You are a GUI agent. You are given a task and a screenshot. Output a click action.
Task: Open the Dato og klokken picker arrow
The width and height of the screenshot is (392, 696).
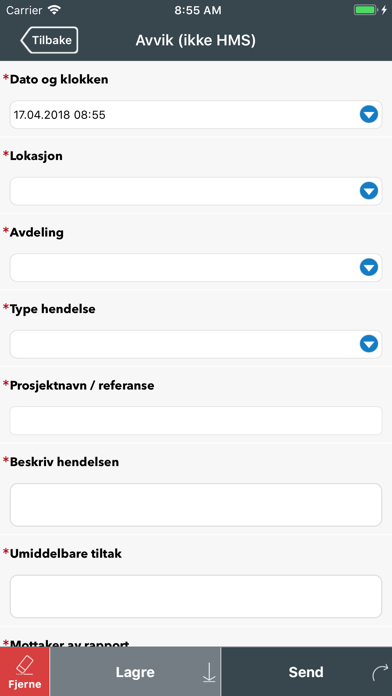[368, 115]
